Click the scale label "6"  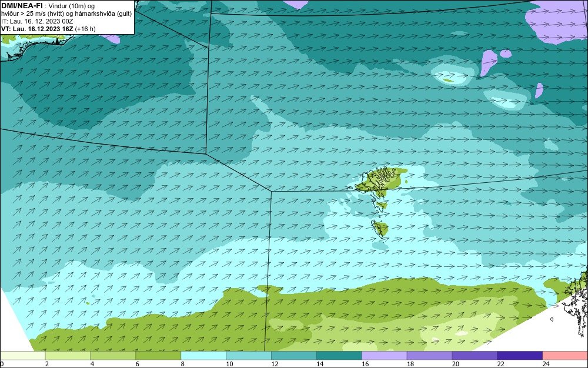pyautogui.click(x=137, y=364)
